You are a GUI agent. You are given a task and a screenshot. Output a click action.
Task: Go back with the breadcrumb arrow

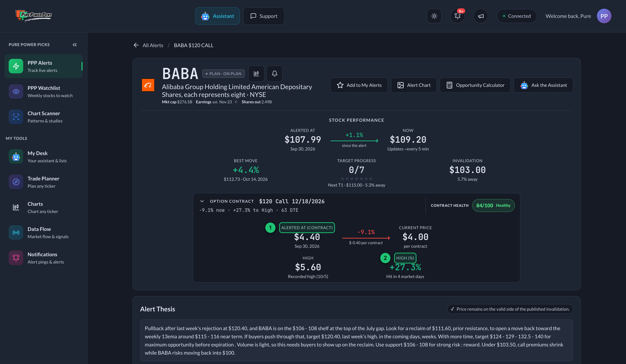point(136,45)
